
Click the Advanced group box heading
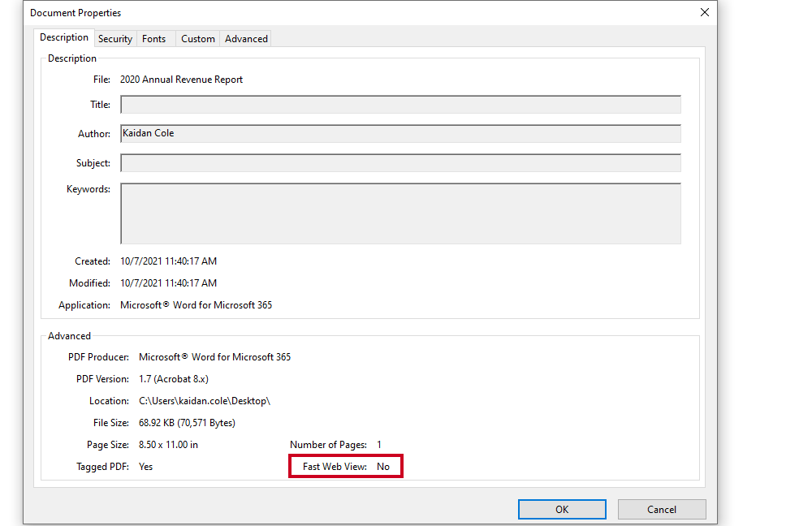click(69, 336)
